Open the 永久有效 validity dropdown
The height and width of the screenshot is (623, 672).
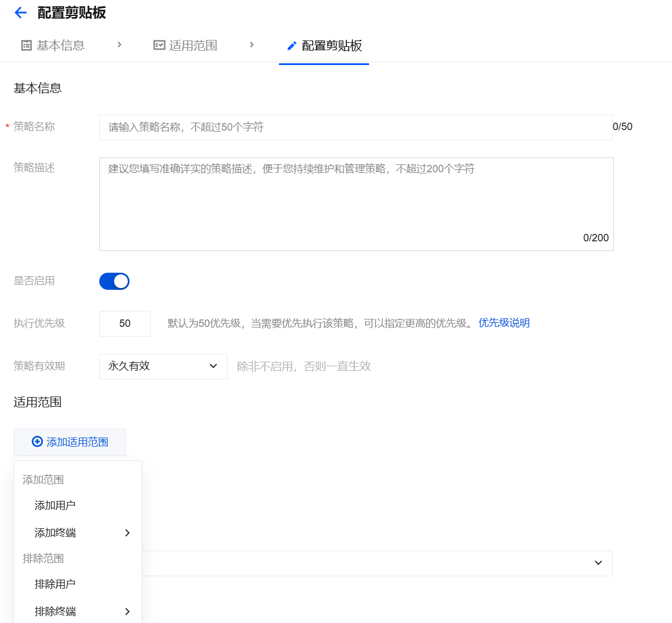[x=163, y=366]
